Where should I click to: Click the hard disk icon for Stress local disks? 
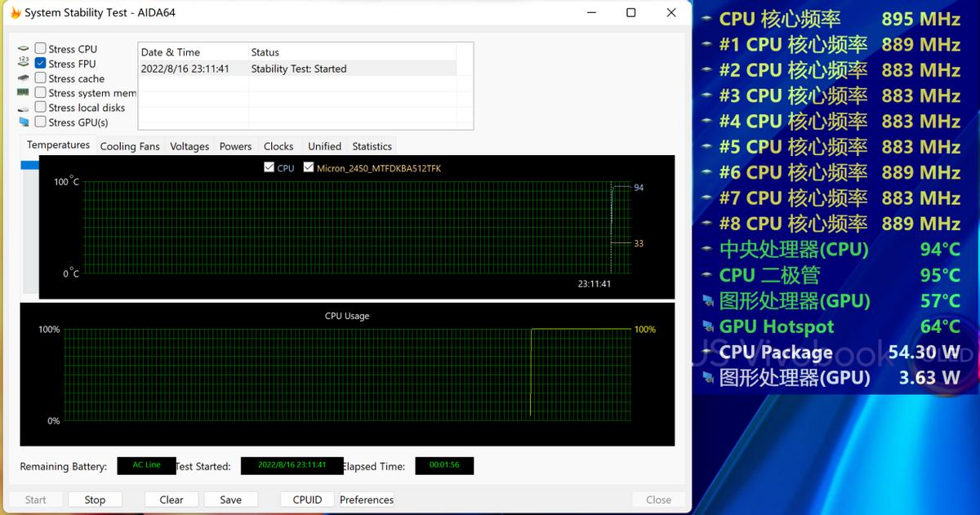[22, 107]
